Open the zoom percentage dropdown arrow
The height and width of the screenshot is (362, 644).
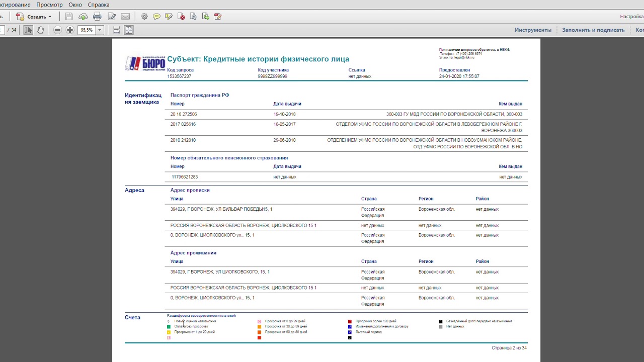[100, 30]
